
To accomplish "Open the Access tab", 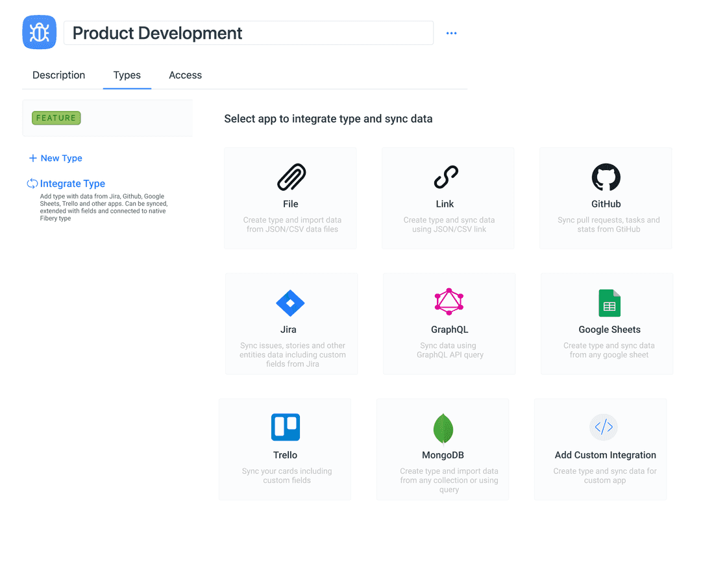I will (185, 75).
